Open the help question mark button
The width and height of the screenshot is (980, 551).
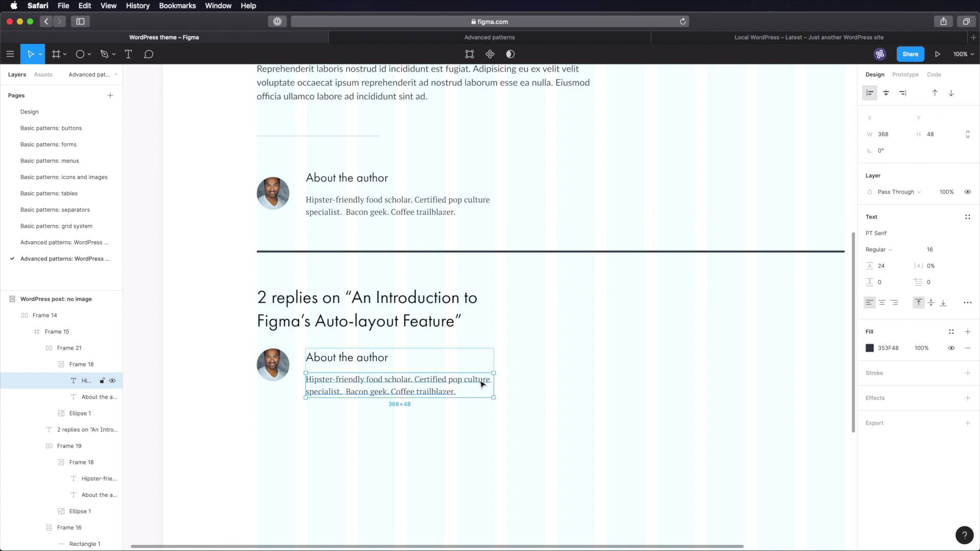point(964,535)
